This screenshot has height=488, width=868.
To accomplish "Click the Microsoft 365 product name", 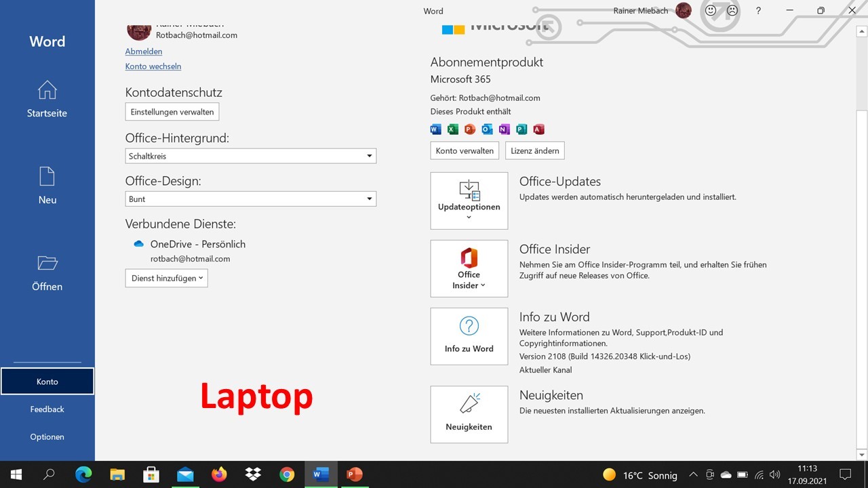I will coord(460,79).
